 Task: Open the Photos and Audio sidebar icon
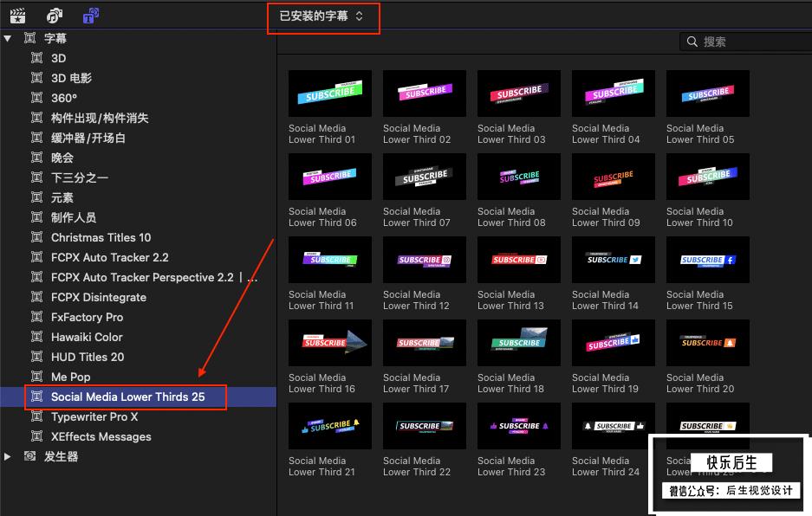click(55, 16)
